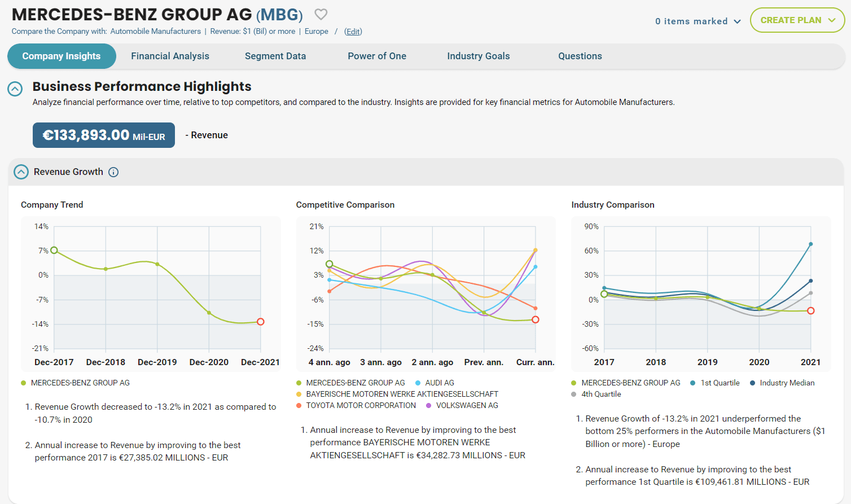The height and width of the screenshot is (504, 851).
Task: Toggle the 1st Quartile legend item
Action: coord(720,383)
